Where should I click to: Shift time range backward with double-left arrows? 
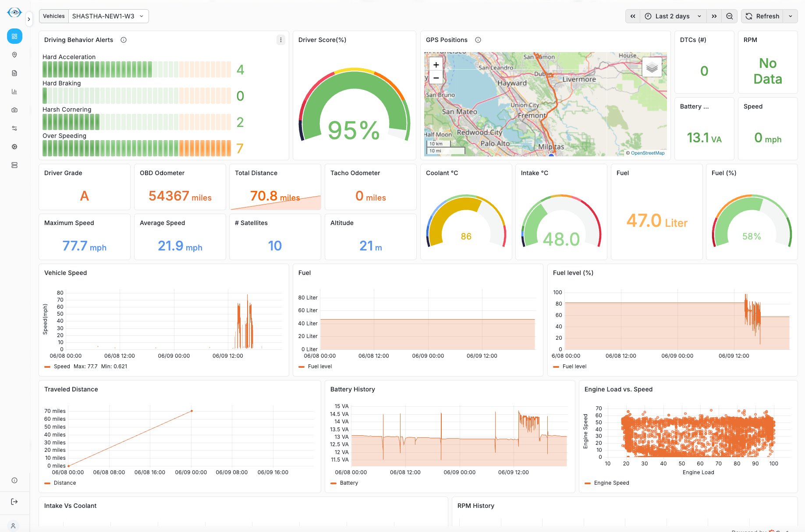pyautogui.click(x=633, y=16)
